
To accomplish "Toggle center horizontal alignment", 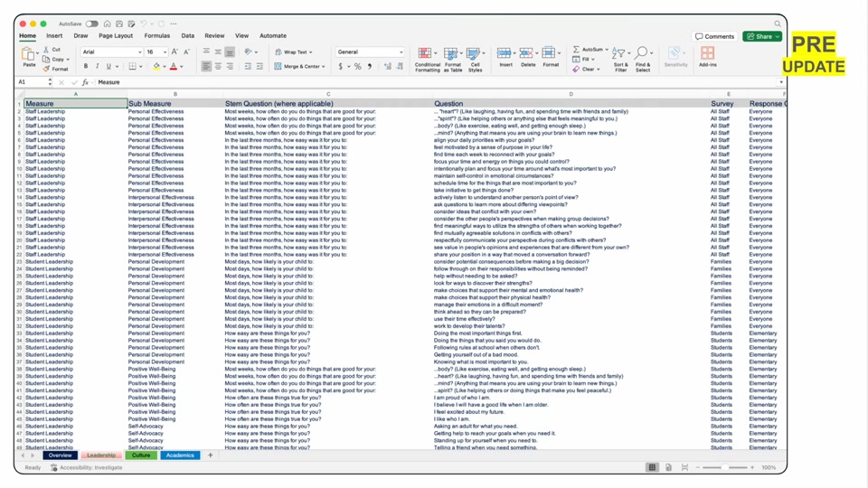I will 218,66.
